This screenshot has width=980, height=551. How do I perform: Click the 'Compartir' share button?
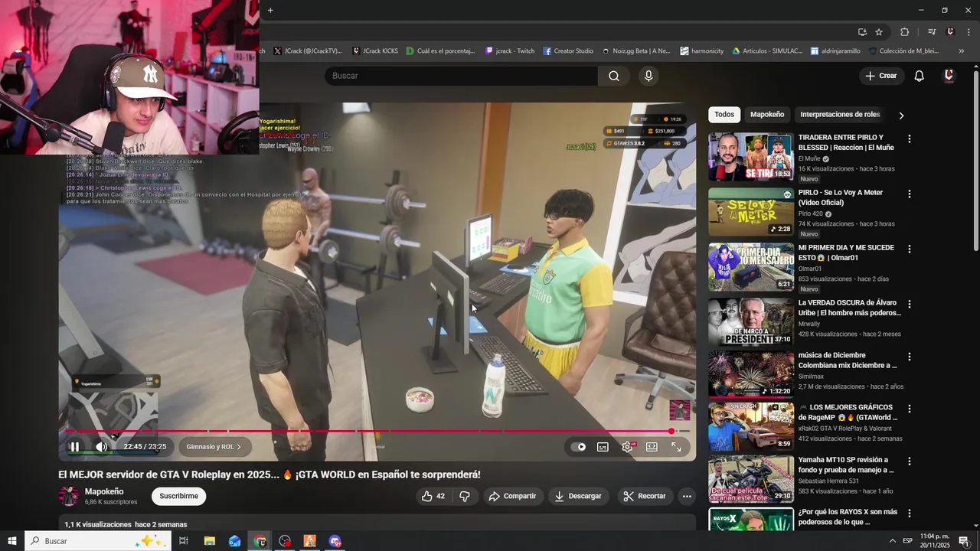512,496
